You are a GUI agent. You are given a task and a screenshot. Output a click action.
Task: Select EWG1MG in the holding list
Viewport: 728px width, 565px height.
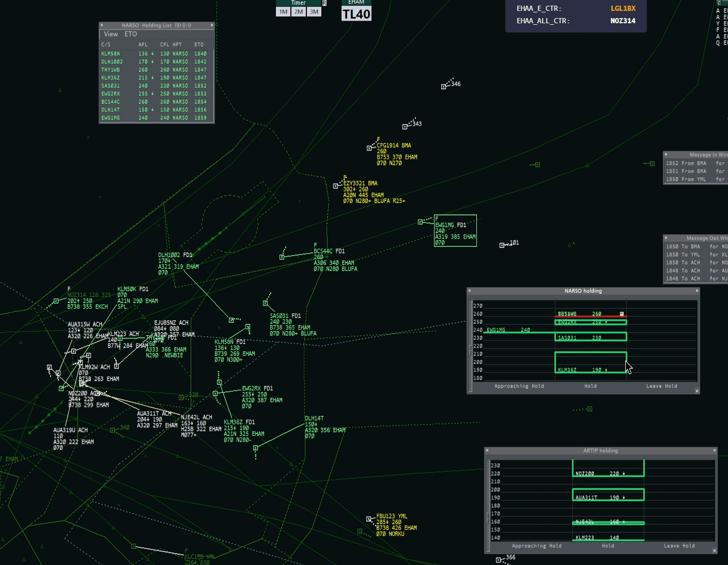click(157, 118)
